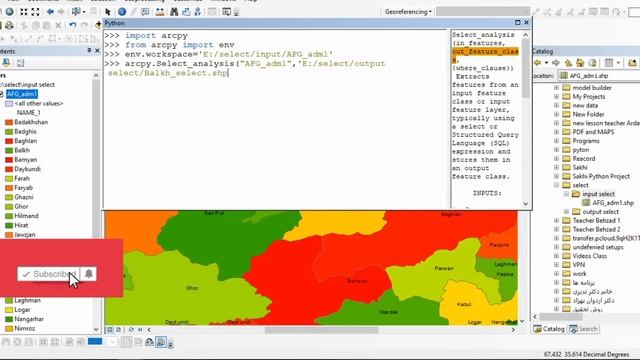
Task: Click the Badakhshan color symbol
Action: tap(9, 122)
